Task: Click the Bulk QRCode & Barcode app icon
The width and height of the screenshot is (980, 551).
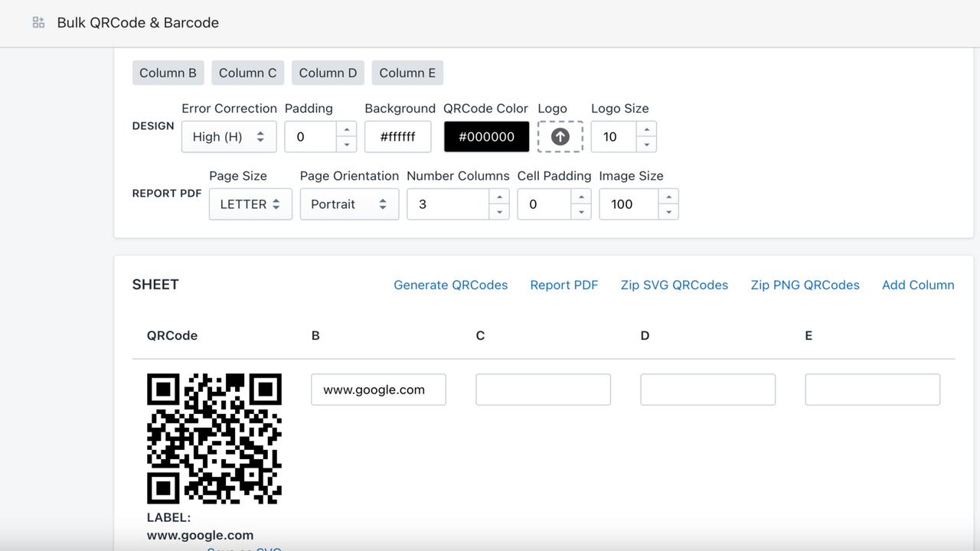Action: (x=38, y=22)
